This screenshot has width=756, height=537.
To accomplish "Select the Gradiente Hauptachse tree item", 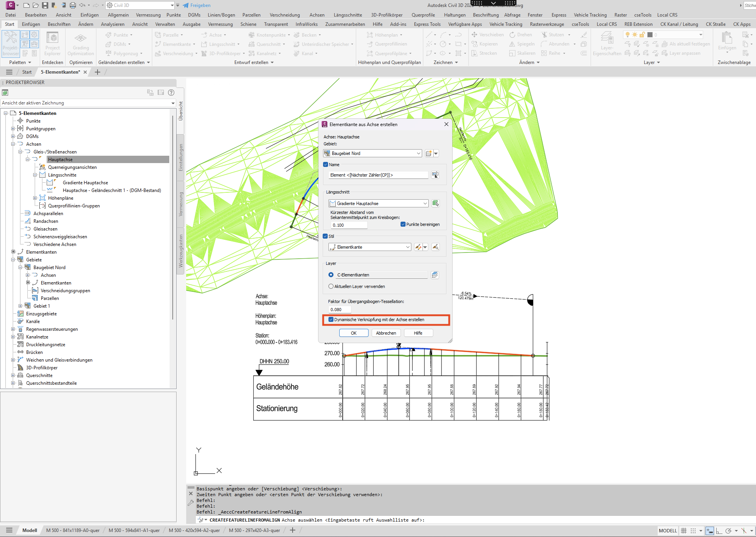I will [85, 183].
